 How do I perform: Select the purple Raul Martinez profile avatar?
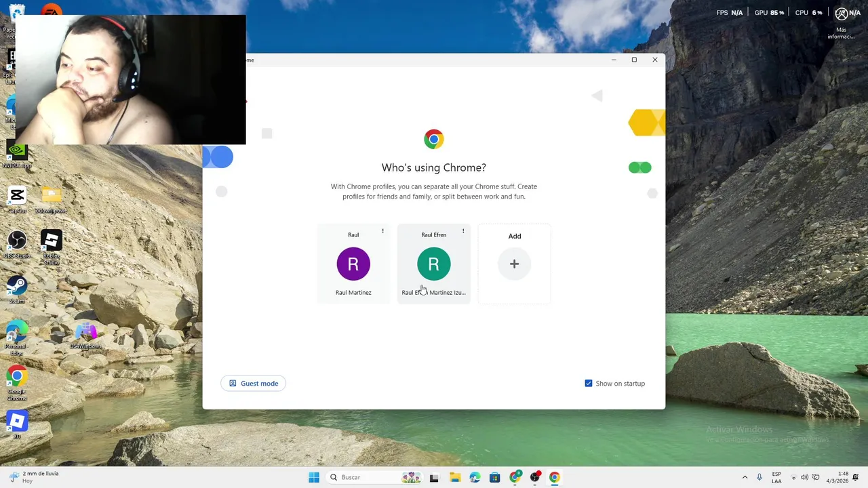[x=353, y=264]
